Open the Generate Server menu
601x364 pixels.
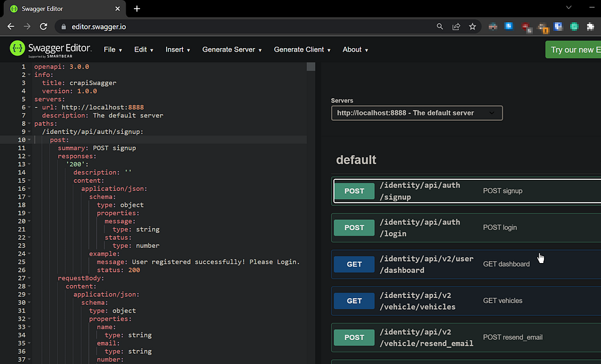coord(232,49)
